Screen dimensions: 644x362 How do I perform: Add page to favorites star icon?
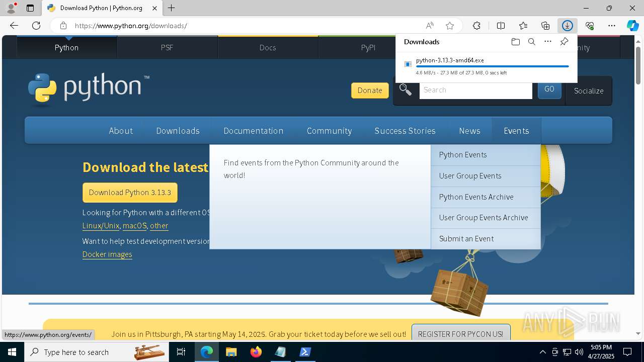pos(450,26)
